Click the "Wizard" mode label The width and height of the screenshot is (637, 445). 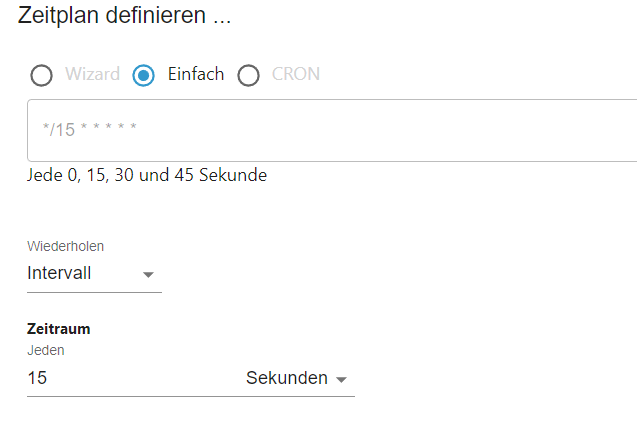click(92, 74)
